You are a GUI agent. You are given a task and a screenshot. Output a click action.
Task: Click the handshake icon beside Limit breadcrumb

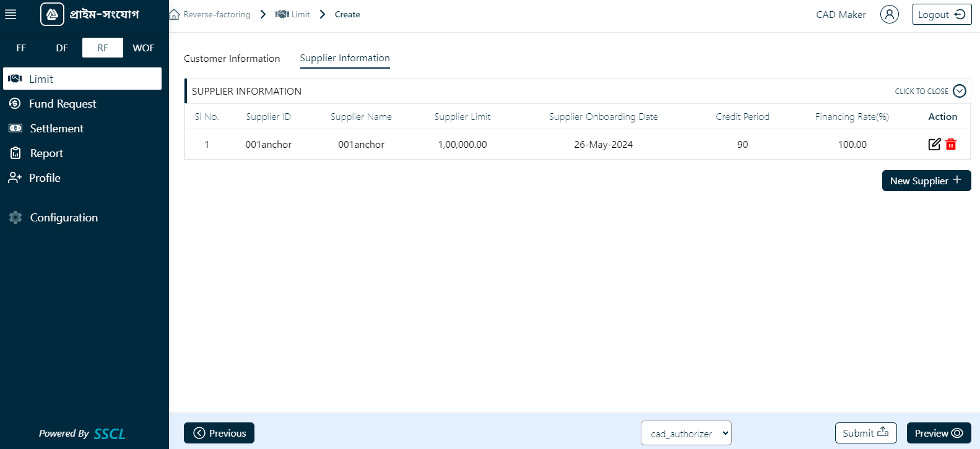282,14
